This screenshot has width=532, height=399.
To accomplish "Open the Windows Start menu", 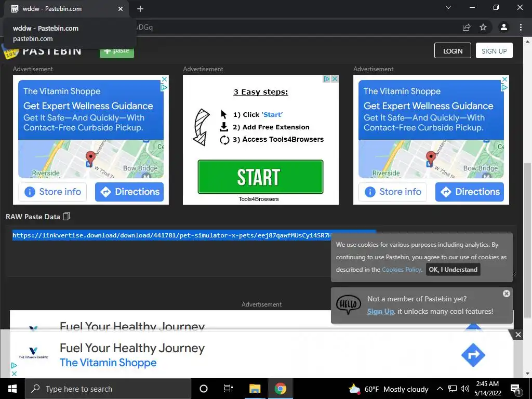I will 12,389.
